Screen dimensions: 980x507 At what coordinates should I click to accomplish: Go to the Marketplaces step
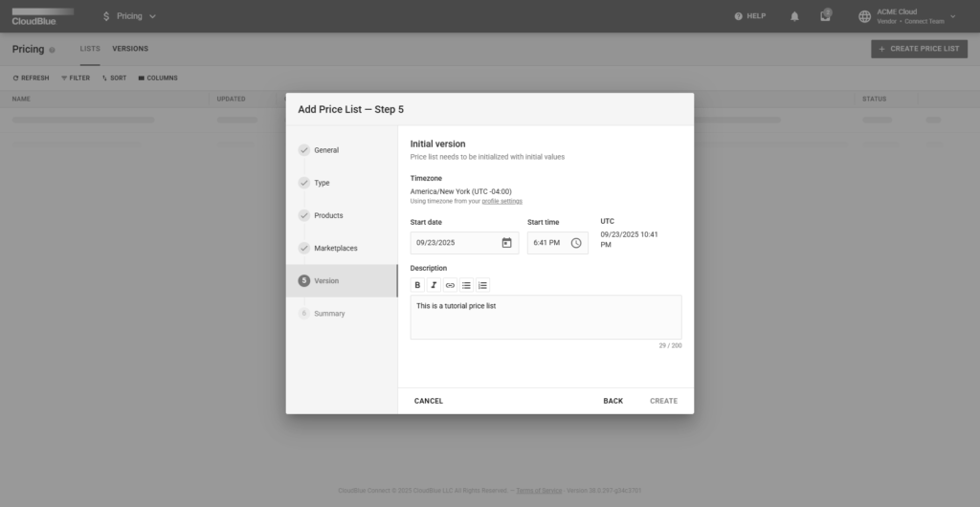(335, 249)
